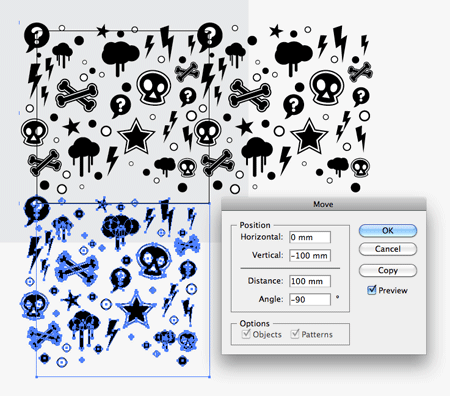Click the Copy button
The height and width of the screenshot is (396, 450).
(388, 270)
